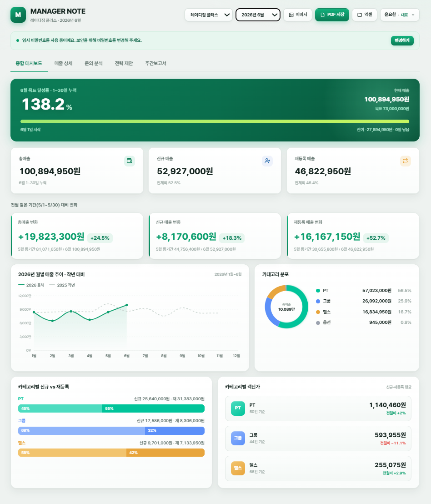Screen dimensions: 431x504
Task: Click the blue 그룹 legend dot
Action: [x=318, y=301]
